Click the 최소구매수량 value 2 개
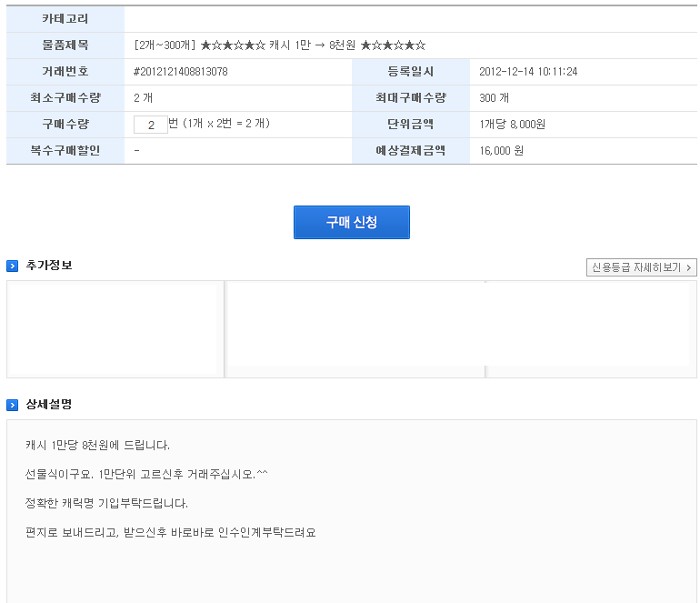 pyautogui.click(x=144, y=98)
